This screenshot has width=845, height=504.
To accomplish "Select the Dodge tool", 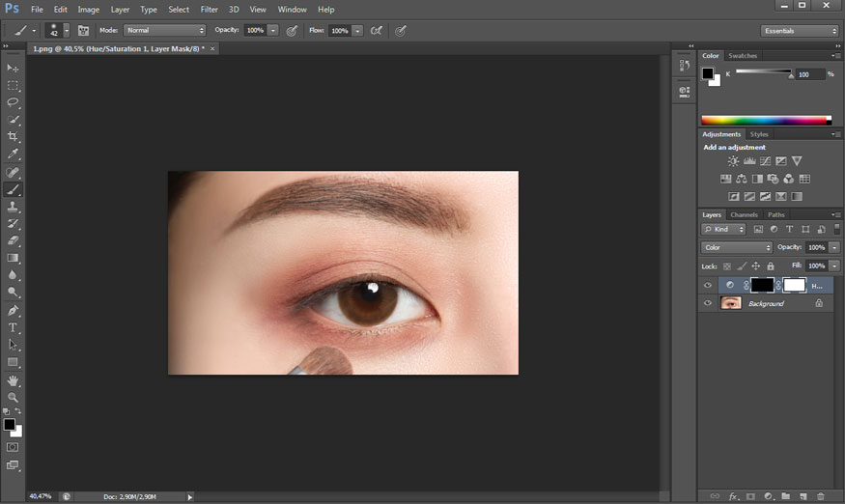I will [13, 293].
